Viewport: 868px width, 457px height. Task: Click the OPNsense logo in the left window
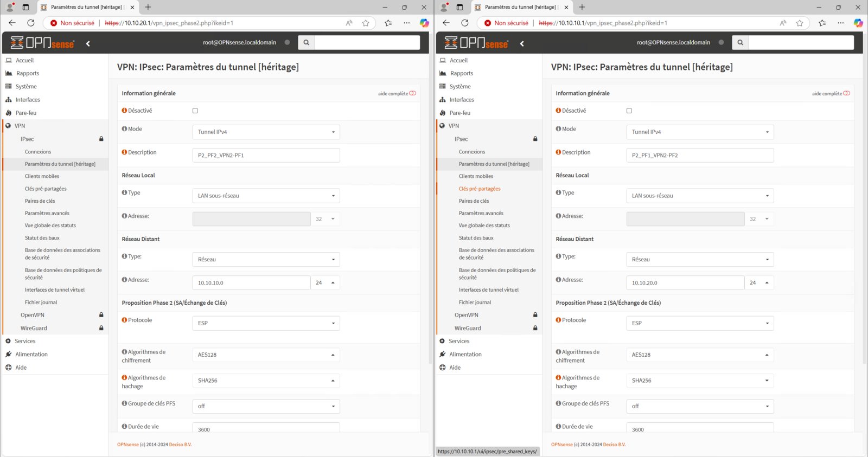tap(42, 43)
